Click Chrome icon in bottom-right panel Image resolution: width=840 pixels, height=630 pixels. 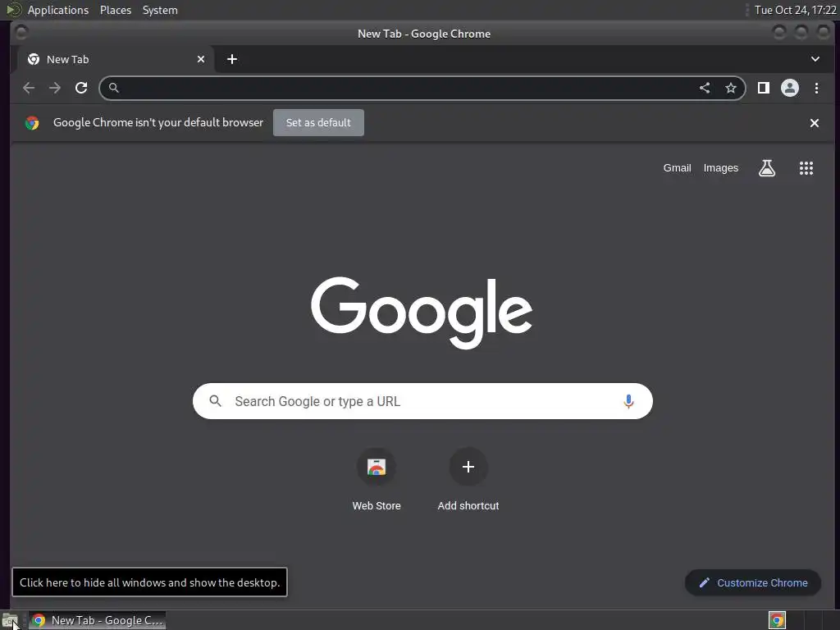(777, 620)
